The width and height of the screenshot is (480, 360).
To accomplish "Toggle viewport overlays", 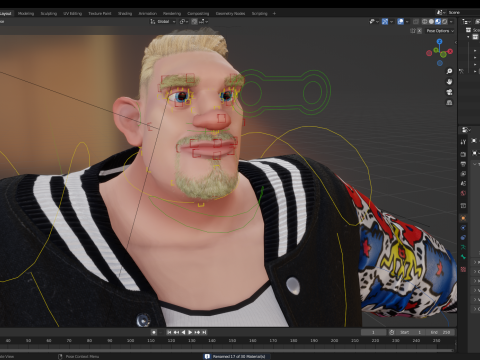I will [401, 21].
